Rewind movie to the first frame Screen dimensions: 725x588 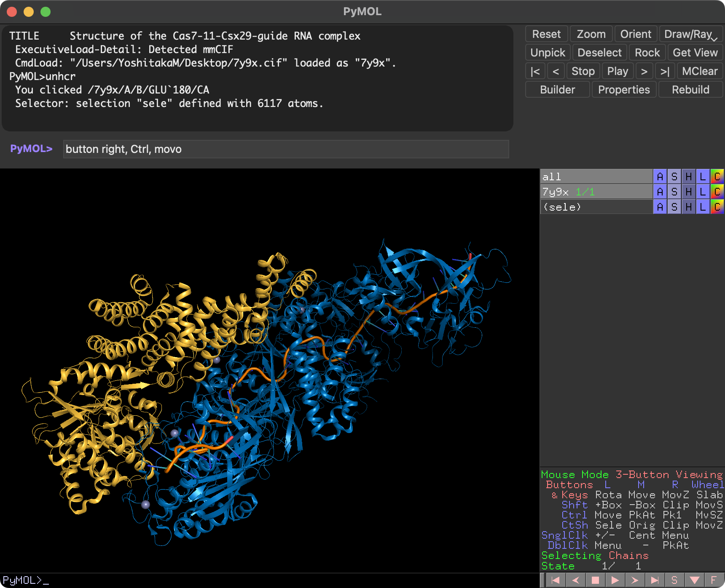coord(555,580)
